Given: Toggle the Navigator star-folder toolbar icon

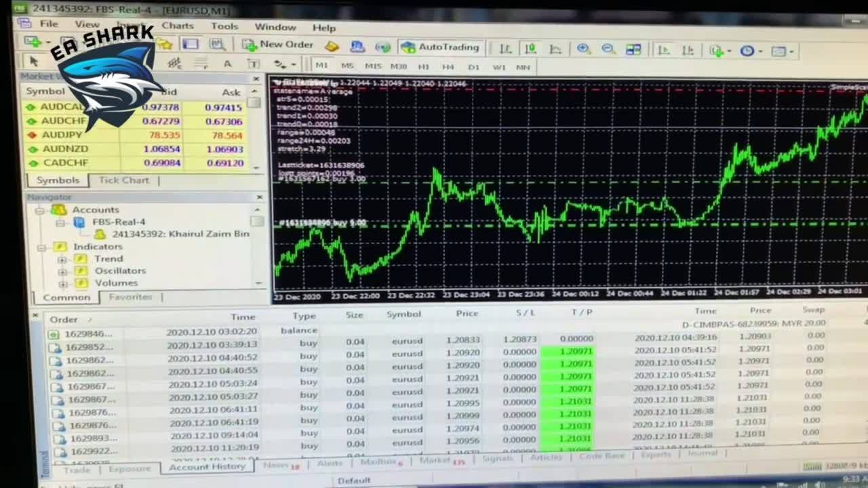Looking at the screenshot, I should click(x=165, y=44).
